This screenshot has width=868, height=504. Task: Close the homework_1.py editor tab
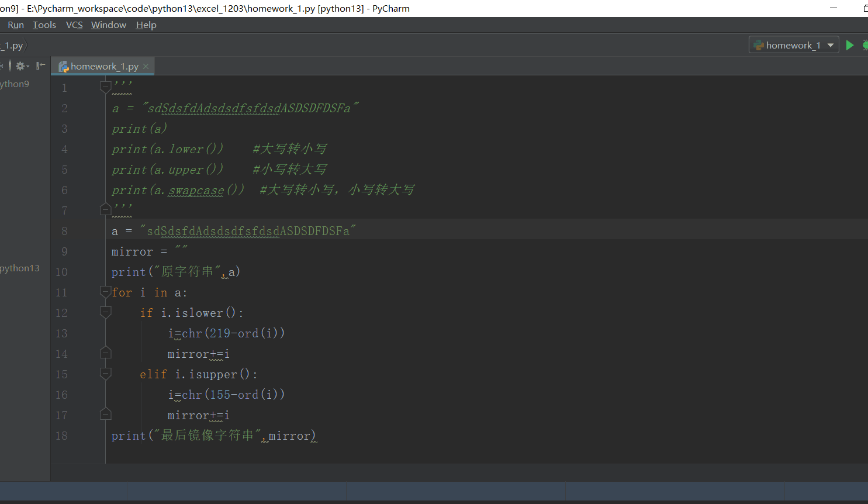click(146, 67)
